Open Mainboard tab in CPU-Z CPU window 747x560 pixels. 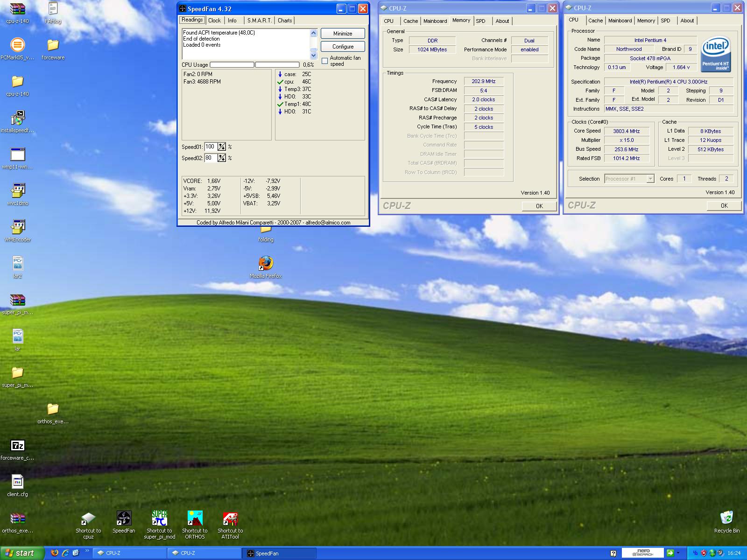(x=620, y=21)
